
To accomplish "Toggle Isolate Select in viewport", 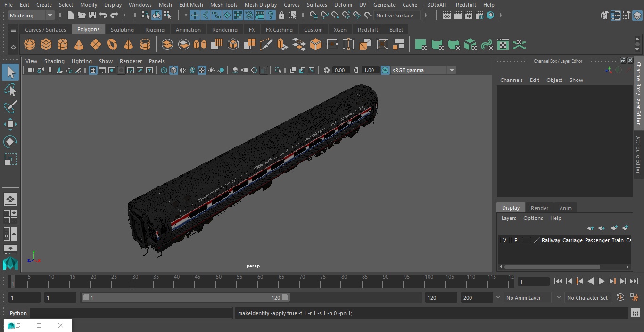I will [x=278, y=70].
